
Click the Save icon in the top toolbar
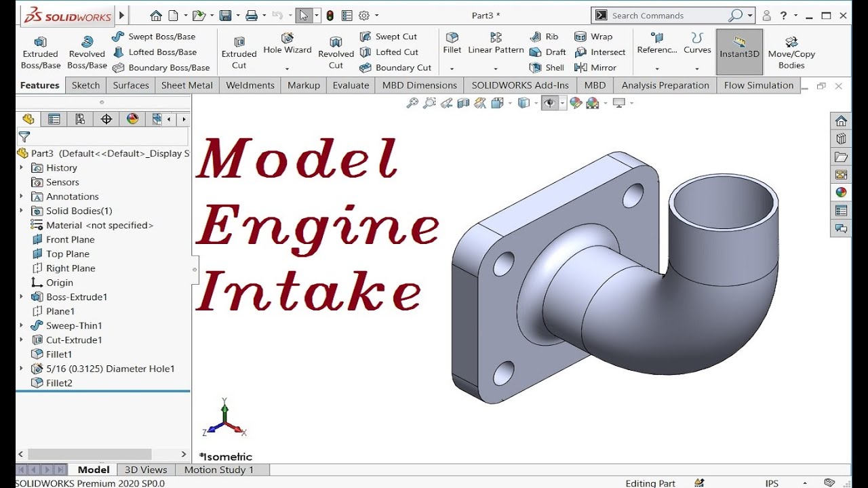coord(226,16)
